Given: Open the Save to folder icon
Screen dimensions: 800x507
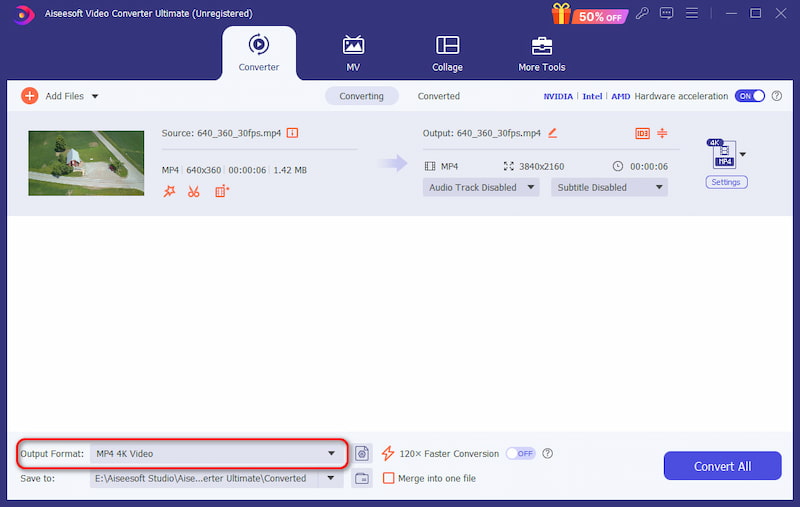Looking at the screenshot, I should point(362,478).
